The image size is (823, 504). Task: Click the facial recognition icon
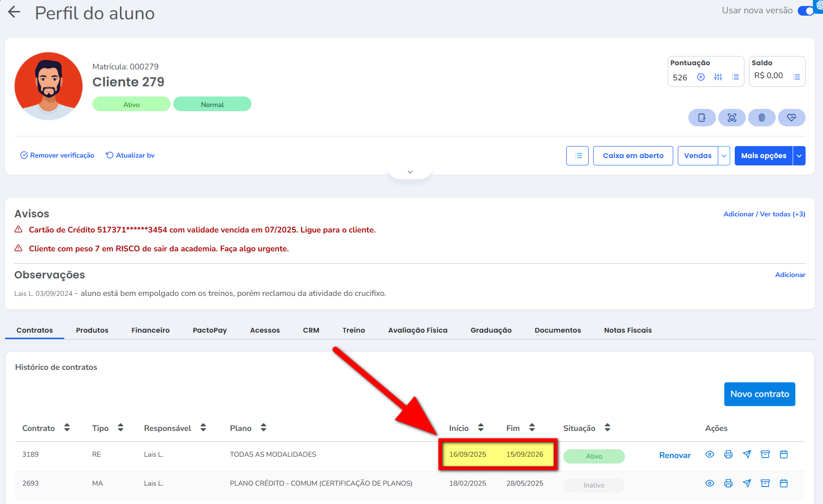click(x=732, y=118)
